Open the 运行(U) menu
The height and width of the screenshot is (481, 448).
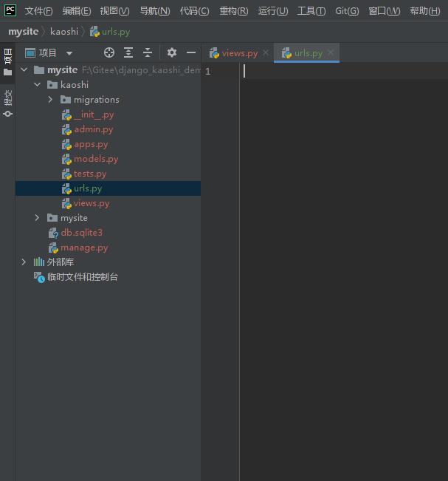[273, 11]
